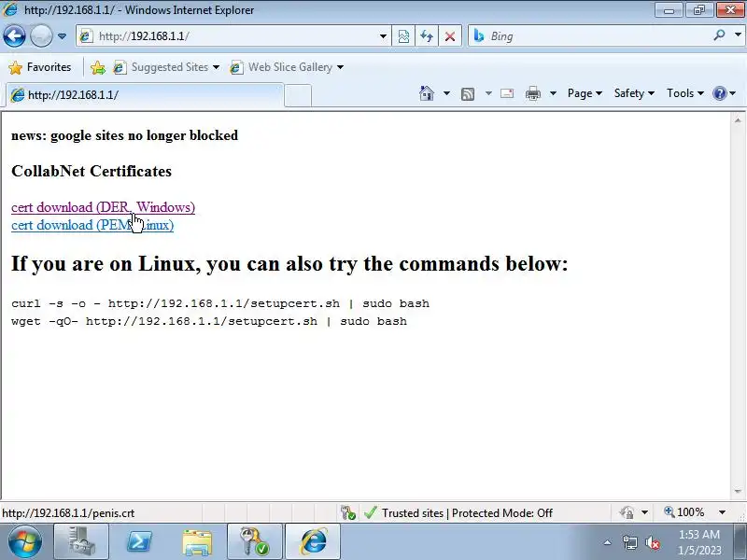Click the RSS Feeds icon
747x560 pixels.
pyautogui.click(x=468, y=94)
